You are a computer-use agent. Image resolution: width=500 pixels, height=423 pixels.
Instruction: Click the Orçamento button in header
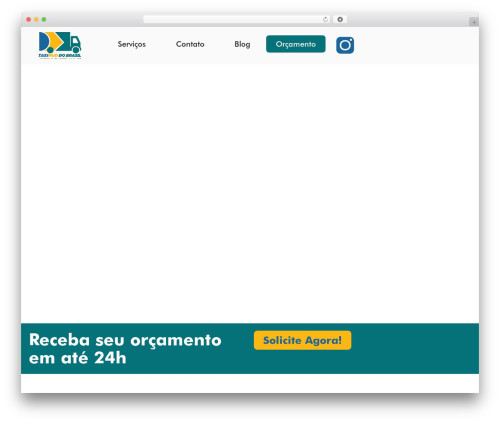(296, 44)
